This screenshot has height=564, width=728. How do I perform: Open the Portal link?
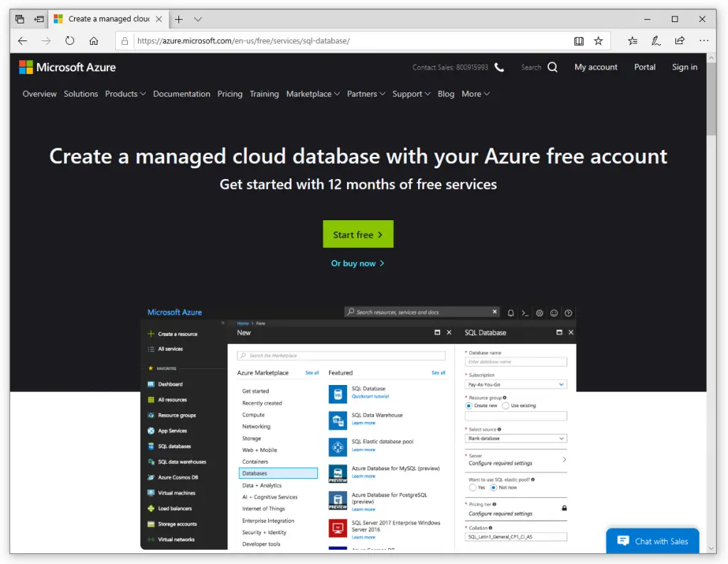[x=644, y=67]
